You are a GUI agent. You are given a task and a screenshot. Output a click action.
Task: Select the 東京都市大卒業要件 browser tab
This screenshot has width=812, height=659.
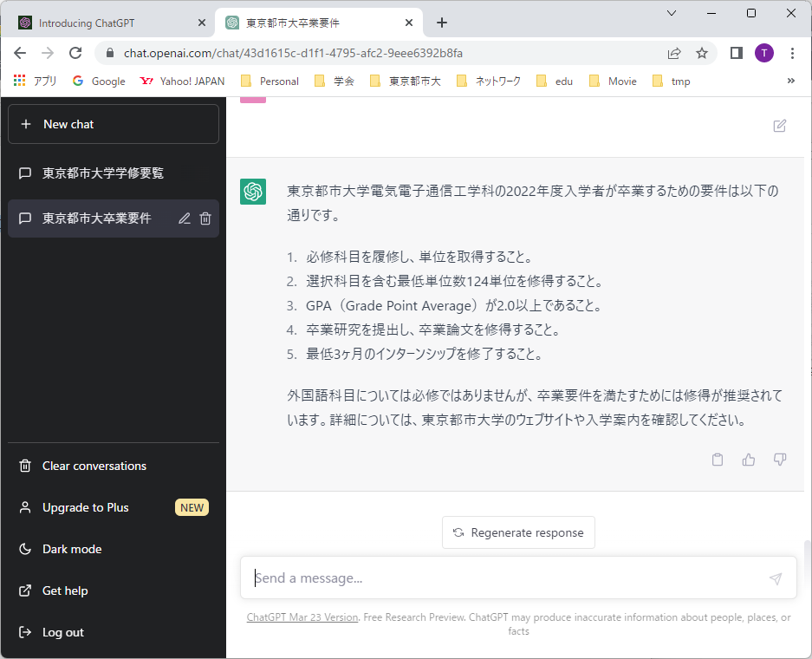pos(319,23)
